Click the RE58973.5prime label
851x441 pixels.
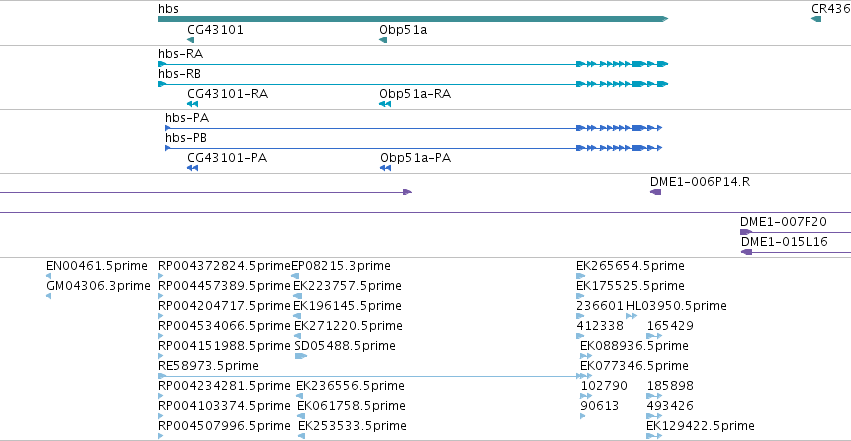208,366
